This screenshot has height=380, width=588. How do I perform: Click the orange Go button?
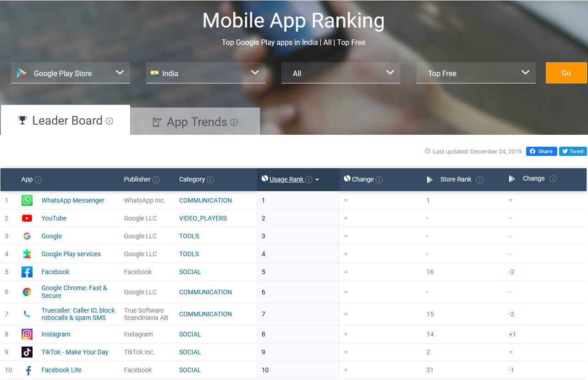[x=566, y=73]
